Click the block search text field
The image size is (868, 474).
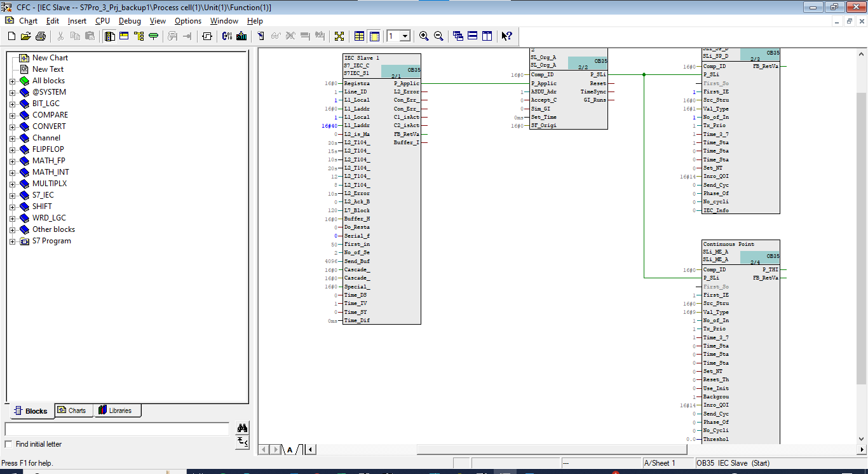click(x=116, y=429)
